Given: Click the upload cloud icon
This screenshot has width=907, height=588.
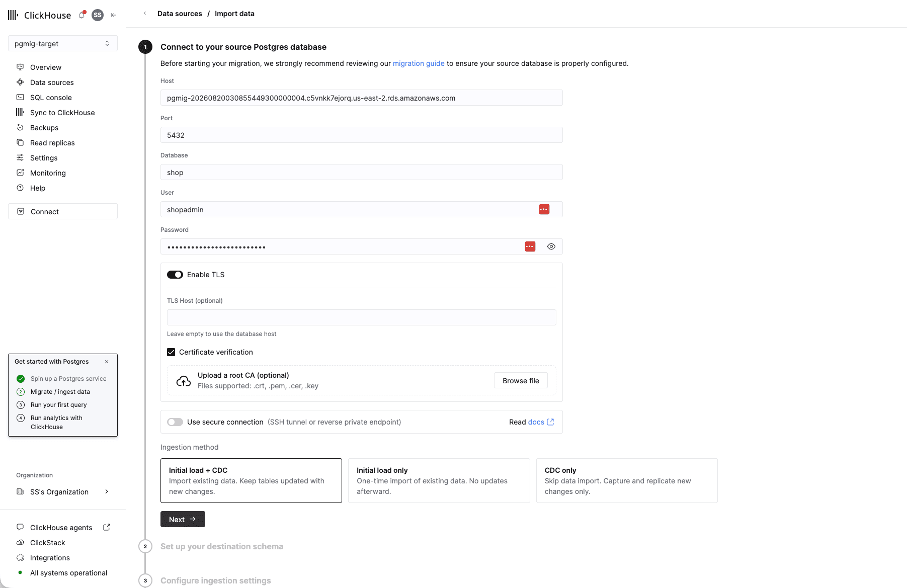Looking at the screenshot, I should pyautogui.click(x=184, y=381).
